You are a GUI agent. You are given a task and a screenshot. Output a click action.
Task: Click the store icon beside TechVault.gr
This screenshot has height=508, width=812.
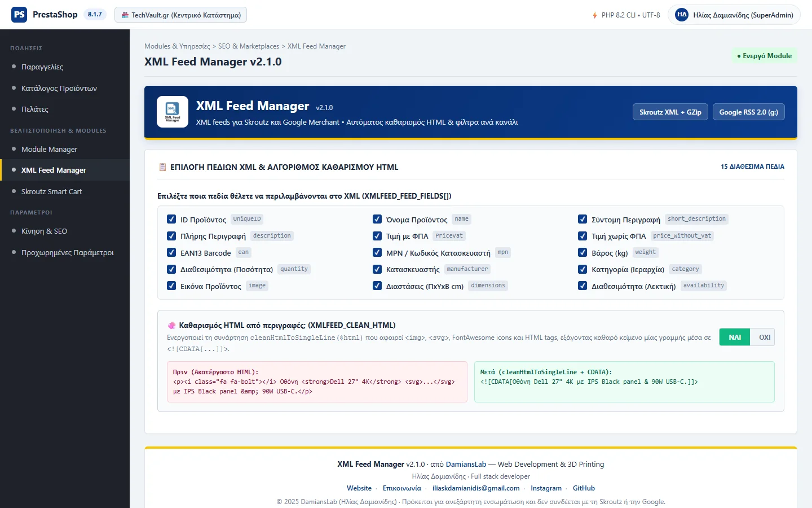(x=125, y=15)
